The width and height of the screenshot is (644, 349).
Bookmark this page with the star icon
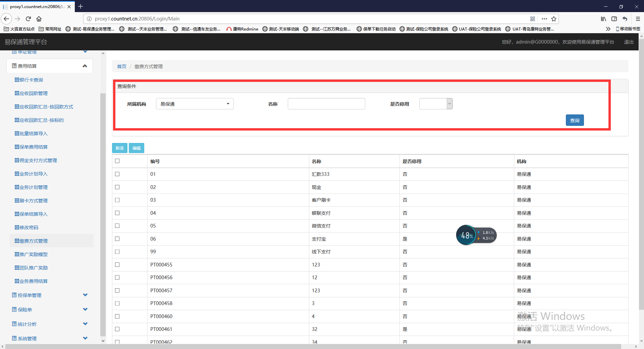coord(554,19)
